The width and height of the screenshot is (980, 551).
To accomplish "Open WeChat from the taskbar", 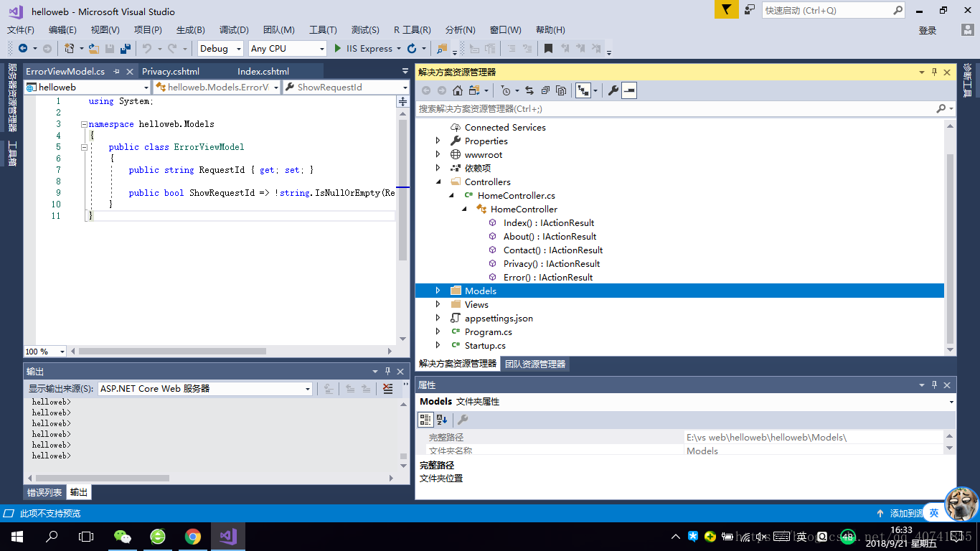I will tap(123, 536).
